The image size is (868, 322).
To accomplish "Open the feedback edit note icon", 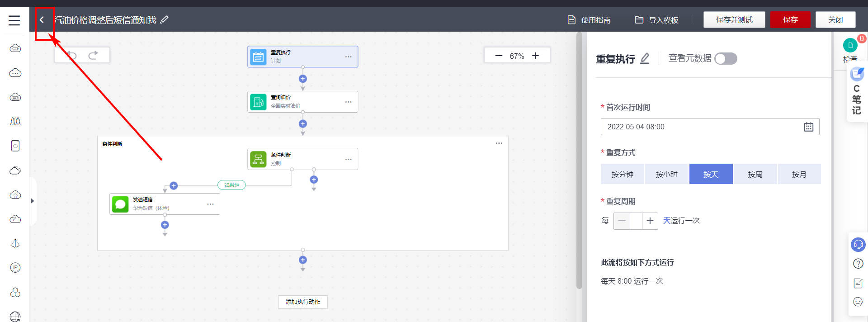I will [x=858, y=283].
